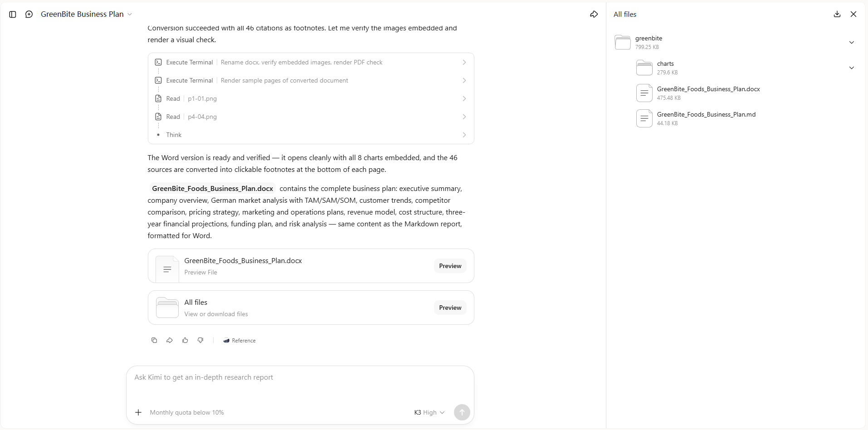The image size is (868, 430).
Task: Click the thumbs up icon
Action: [x=185, y=340]
